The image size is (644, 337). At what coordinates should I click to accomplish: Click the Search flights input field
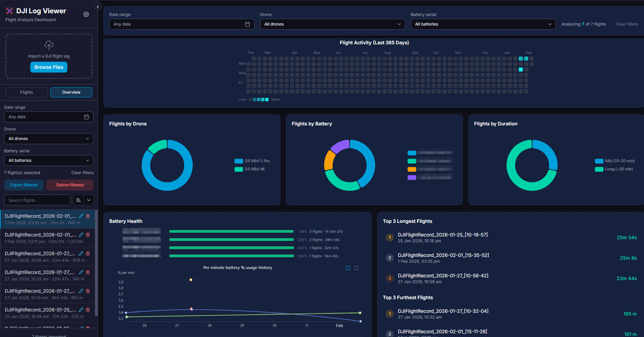tap(37, 200)
